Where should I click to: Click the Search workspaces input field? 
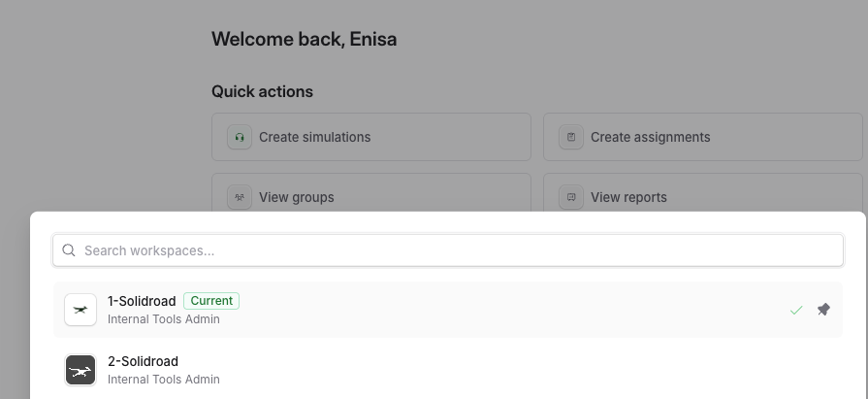[448, 250]
